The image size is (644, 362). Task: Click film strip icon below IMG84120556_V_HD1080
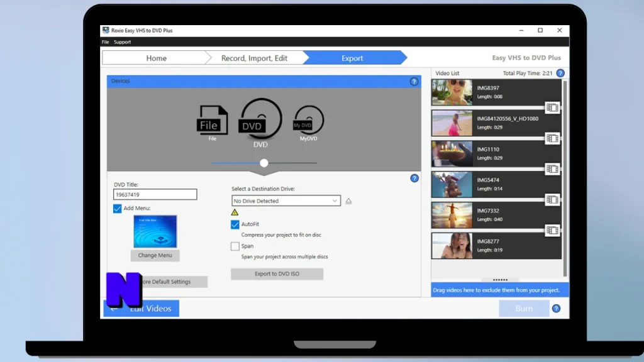(552, 138)
